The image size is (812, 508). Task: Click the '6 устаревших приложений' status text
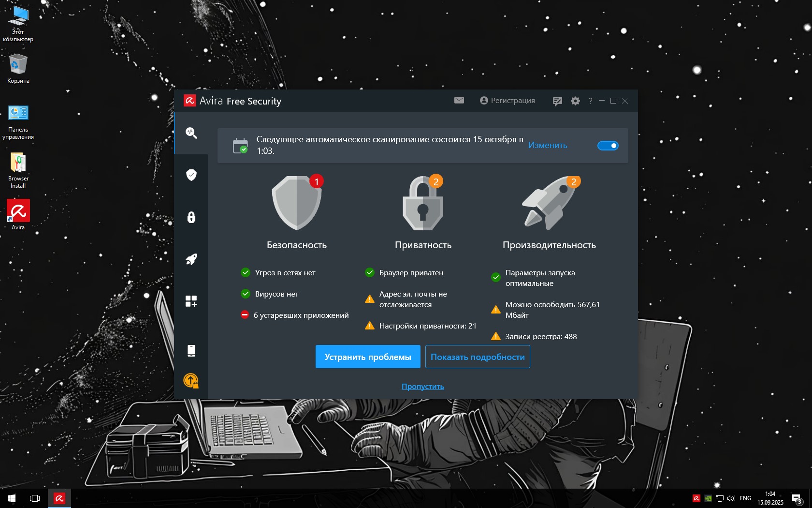coord(301,315)
